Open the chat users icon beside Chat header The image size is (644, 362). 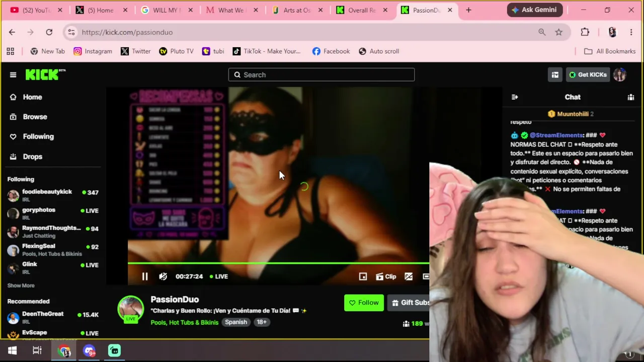(631, 97)
